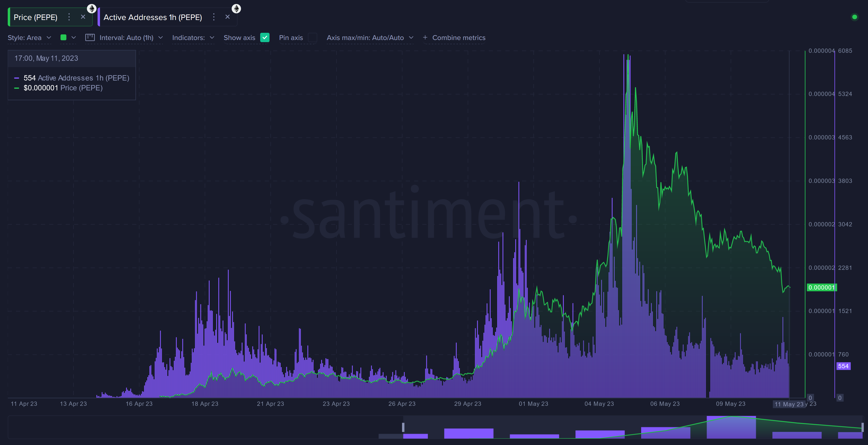Click '$0.000001 Price (PEPE)' legend row
Screen dimensions: 868x445
[x=58, y=88]
